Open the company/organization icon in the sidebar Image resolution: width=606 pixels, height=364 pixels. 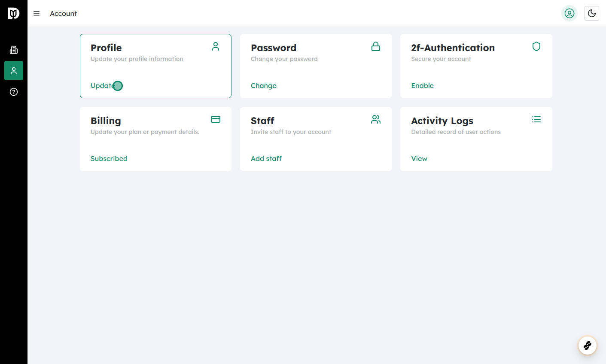coord(13,49)
